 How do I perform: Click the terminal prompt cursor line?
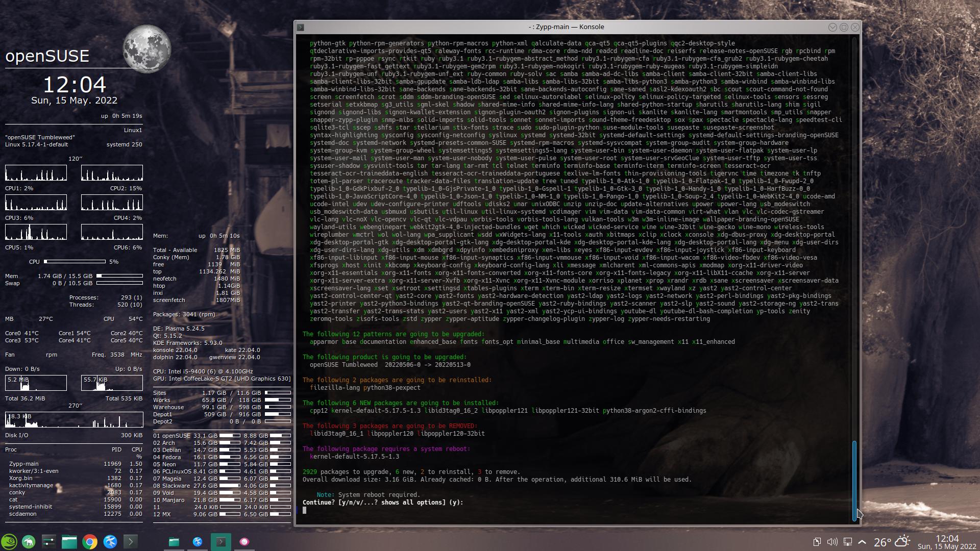[x=304, y=510]
